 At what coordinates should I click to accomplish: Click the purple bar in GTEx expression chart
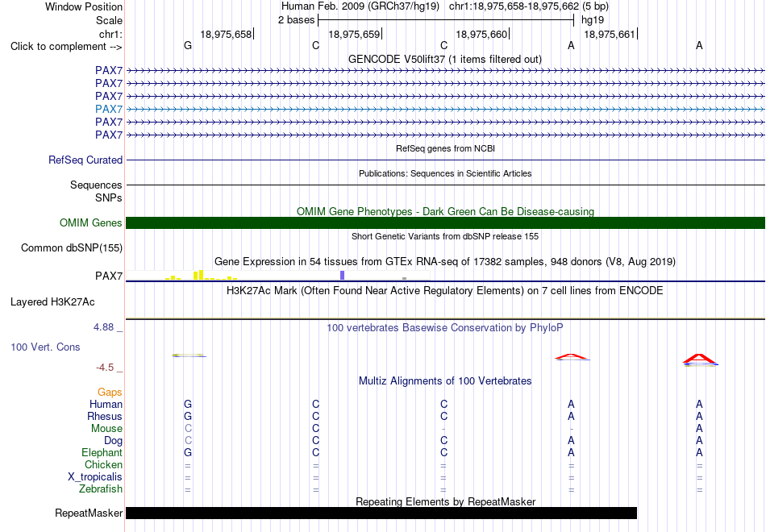343,276
